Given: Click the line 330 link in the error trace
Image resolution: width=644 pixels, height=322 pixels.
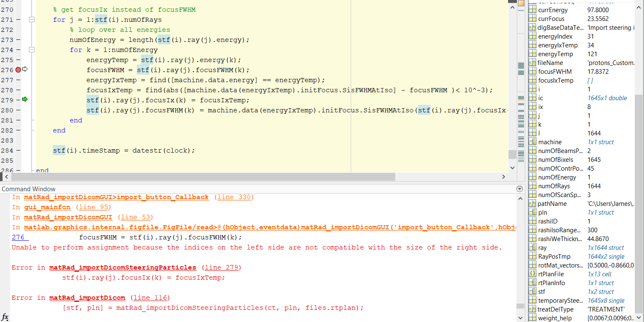Looking at the screenshot, I should coord(235,197).
